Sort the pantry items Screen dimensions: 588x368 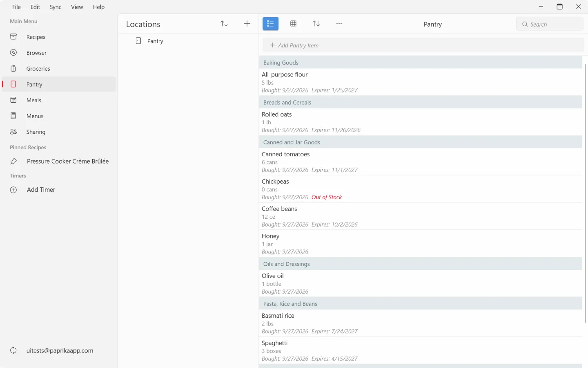pyautogui.click(x=316, y=24)
